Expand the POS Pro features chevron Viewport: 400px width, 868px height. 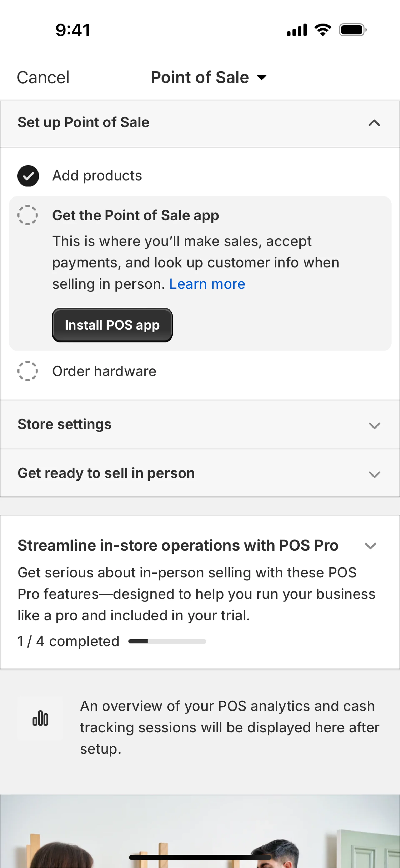pos(370,546)
